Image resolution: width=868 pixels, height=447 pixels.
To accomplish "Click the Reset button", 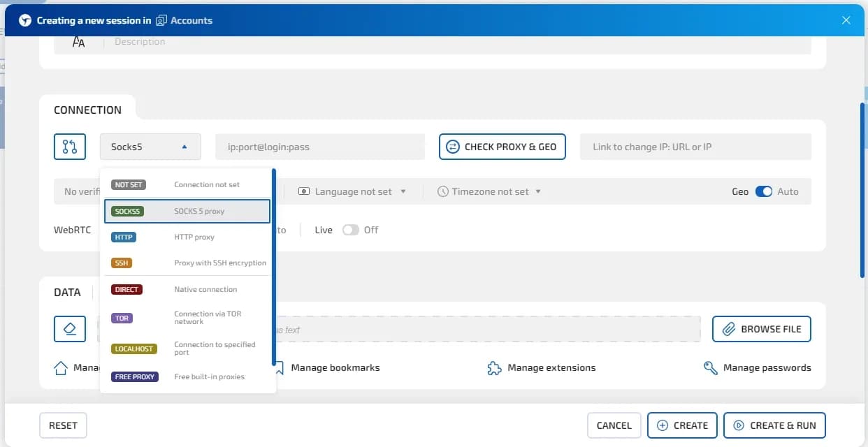I will (63, 425).
